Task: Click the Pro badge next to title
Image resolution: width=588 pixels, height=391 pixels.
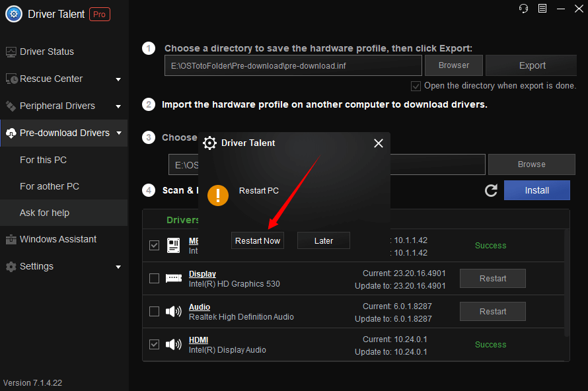Action: (99, 15)
